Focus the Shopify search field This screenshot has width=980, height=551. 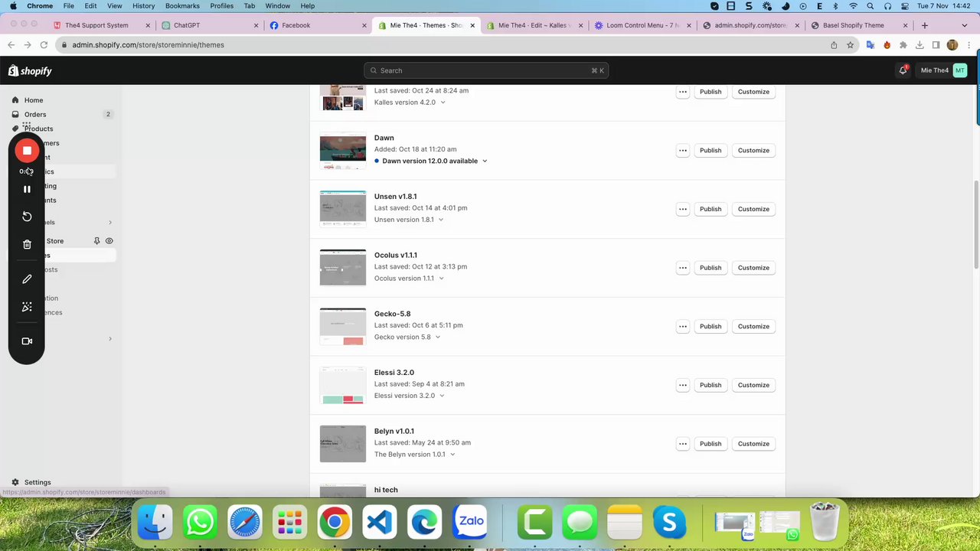486,70
